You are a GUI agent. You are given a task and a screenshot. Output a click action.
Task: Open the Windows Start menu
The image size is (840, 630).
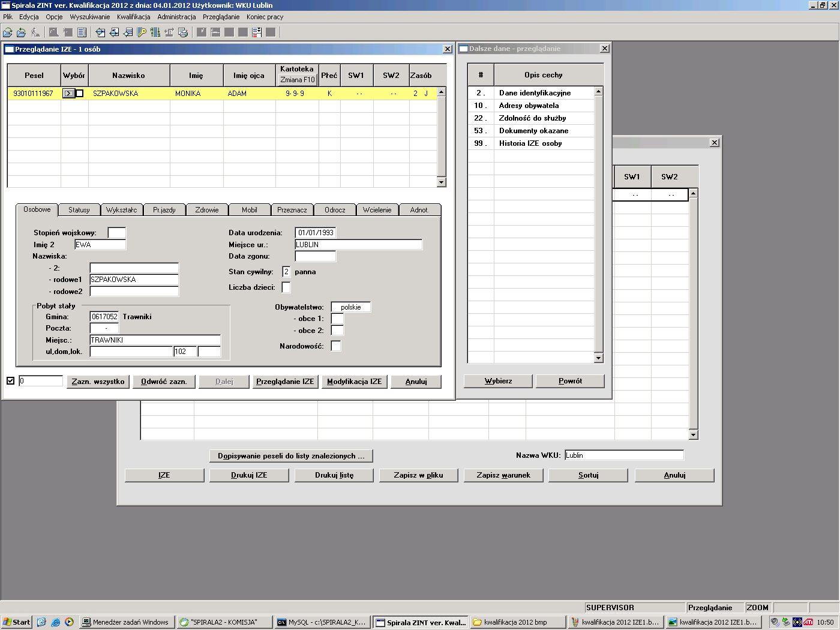click(x=16, y=622)
